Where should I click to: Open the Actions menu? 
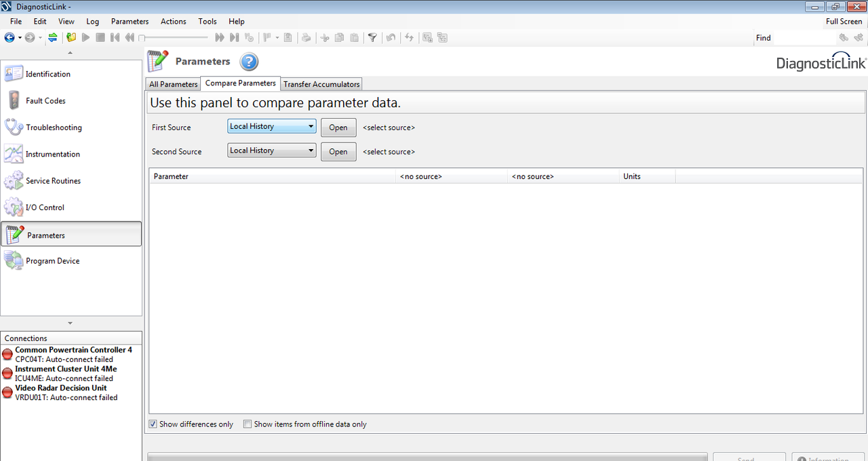coord(174,21)
